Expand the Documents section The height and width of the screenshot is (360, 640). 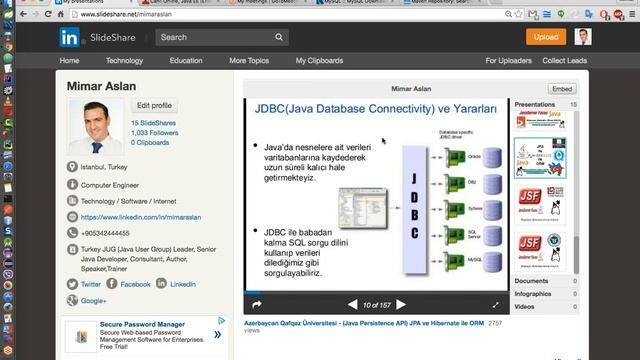click(x=546, y=281)
